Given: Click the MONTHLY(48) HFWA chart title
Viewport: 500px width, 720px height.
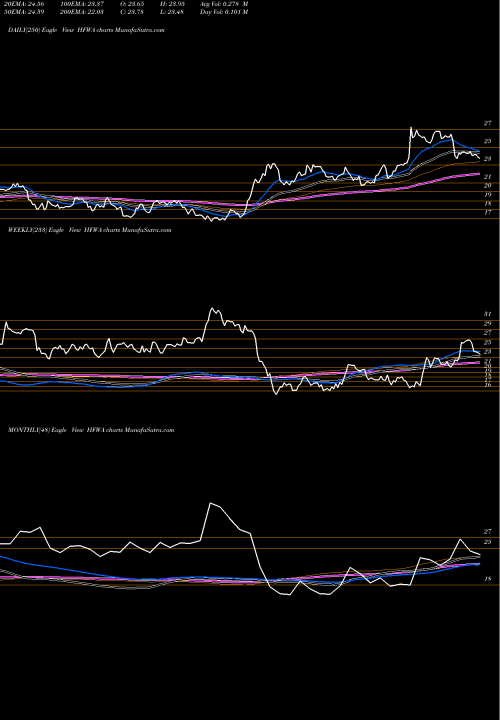Looking at the screenshot, I should pos(91,430).
